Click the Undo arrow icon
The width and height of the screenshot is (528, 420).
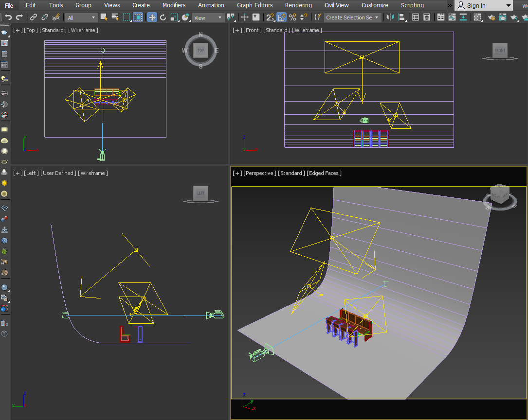click(8, 17)
